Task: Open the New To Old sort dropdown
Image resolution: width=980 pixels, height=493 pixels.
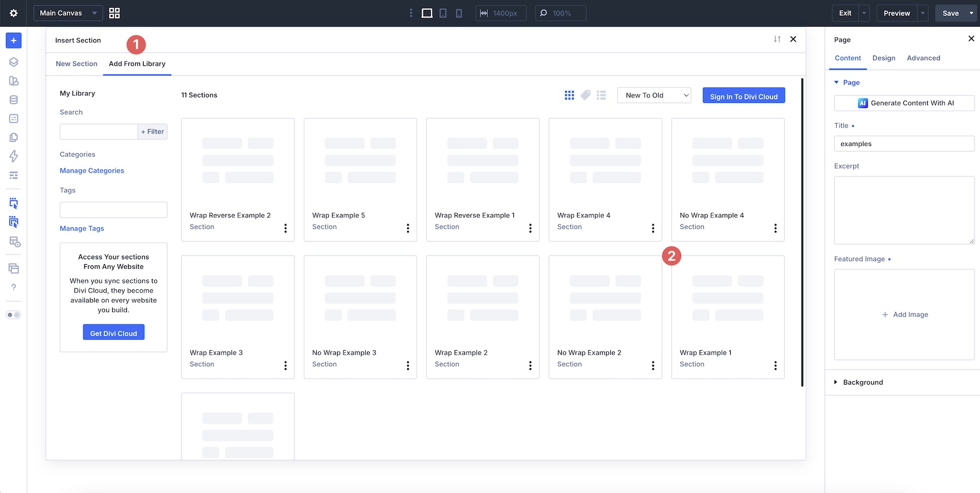Action: [x=654, y=95]
